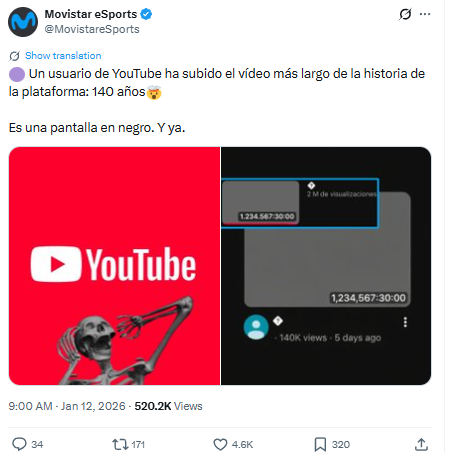Click the 1,234,567:30:00 duration label
Screen dimensions: 452x453
(x=368, y=298)
